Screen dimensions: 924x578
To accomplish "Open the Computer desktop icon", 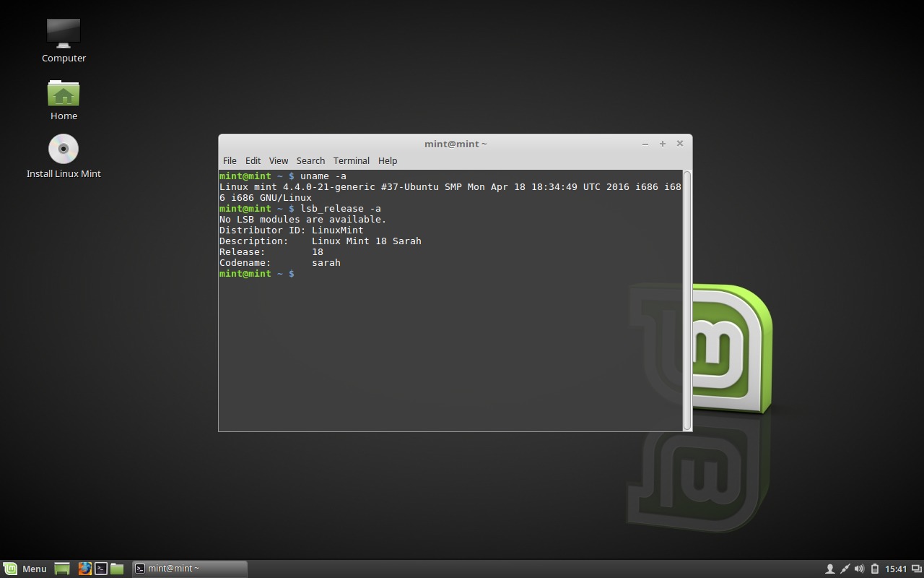I will (x=64, y=40).
